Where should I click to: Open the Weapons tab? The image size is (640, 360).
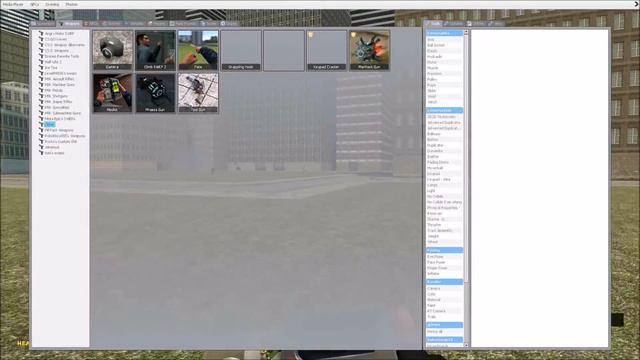[x=69, y=24]
